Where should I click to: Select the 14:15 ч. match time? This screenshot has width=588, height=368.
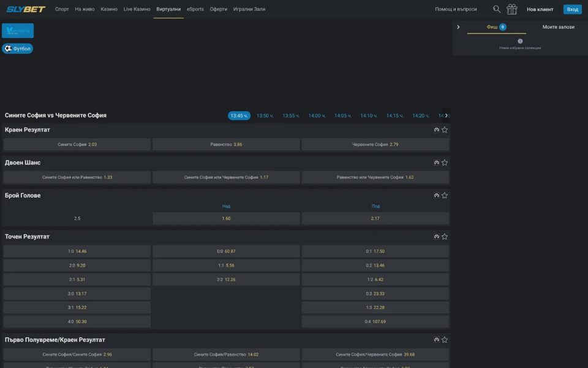tap(395, 116)
